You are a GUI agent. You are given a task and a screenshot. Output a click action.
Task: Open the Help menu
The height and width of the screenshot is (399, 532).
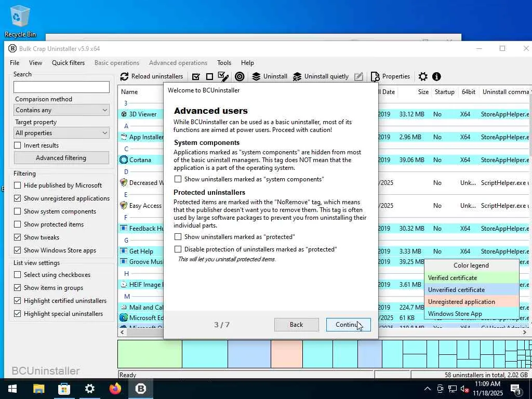(x=247, y=63)
